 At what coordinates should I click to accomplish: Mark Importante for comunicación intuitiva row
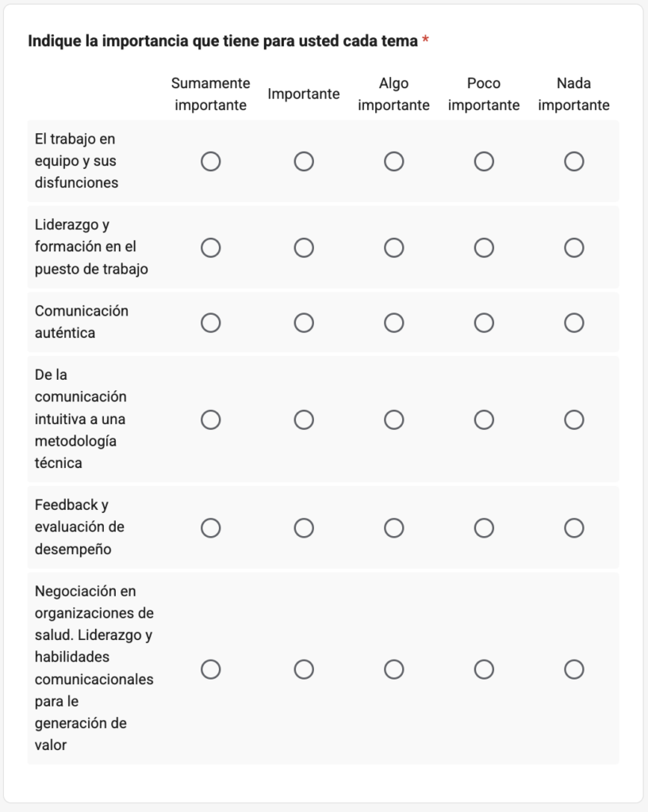(x=304, y=419)
